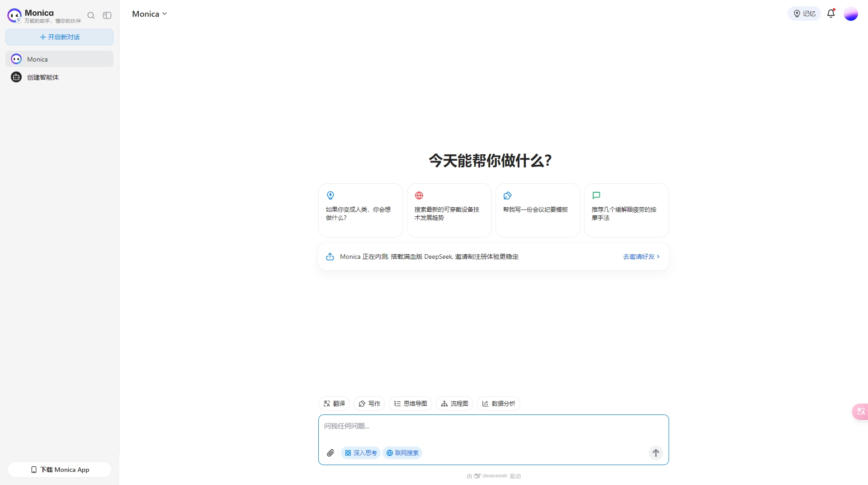Image resolution: width=868 pixels, height=485 pixels.
Task: View notifications bell icon
Action: tap(831, 14)
